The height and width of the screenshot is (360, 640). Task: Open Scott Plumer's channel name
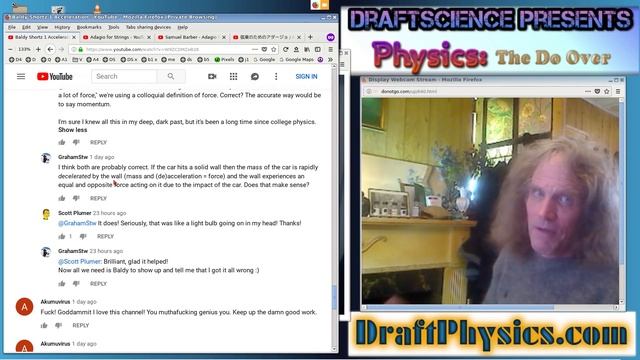click(x=74, y=213)
